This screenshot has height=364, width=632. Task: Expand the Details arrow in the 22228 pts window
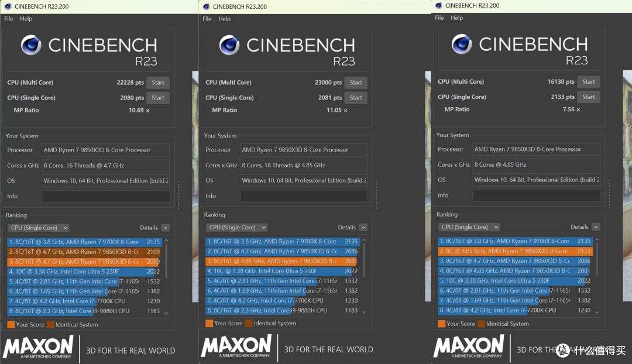[x=165, y=228]
